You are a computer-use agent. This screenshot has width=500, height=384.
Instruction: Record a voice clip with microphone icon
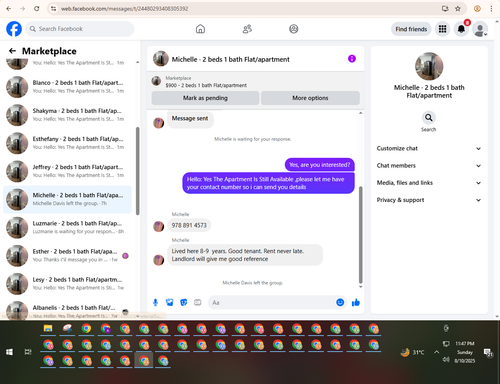155,302
